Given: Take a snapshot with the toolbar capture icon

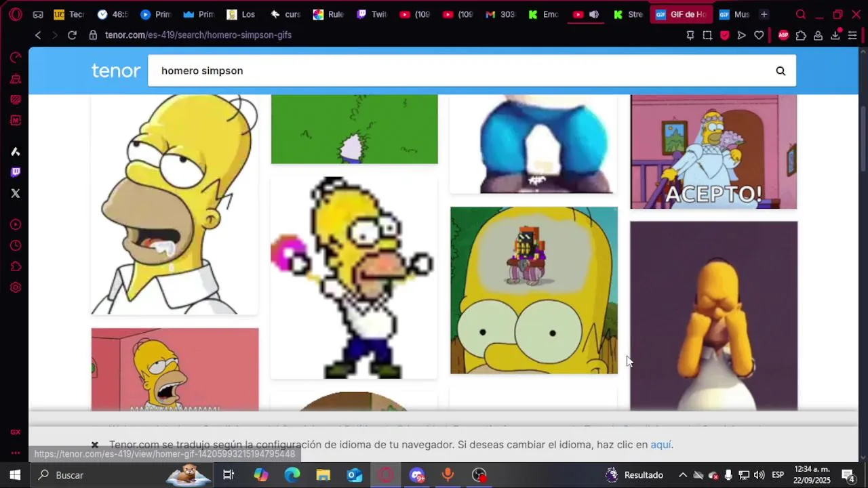Looking at the screenshot, I should coord(707,35).
